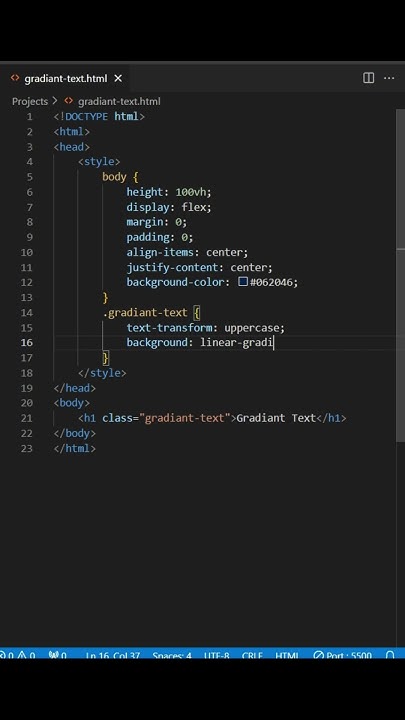The image size is (405, 720).
Task: Click HTML language mode in status bar
Action: (287, 655)
